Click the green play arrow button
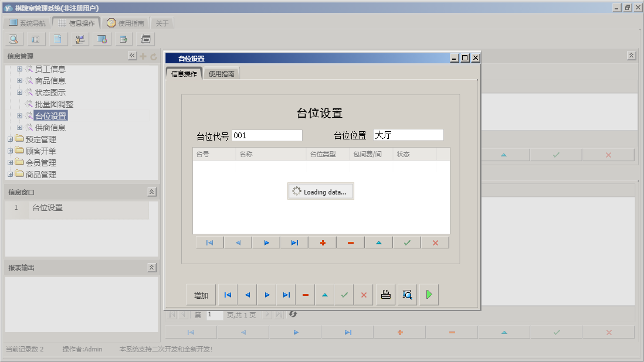Image resolution: width=644 pixels, height=362 pixels. click(x=429, y=295)
